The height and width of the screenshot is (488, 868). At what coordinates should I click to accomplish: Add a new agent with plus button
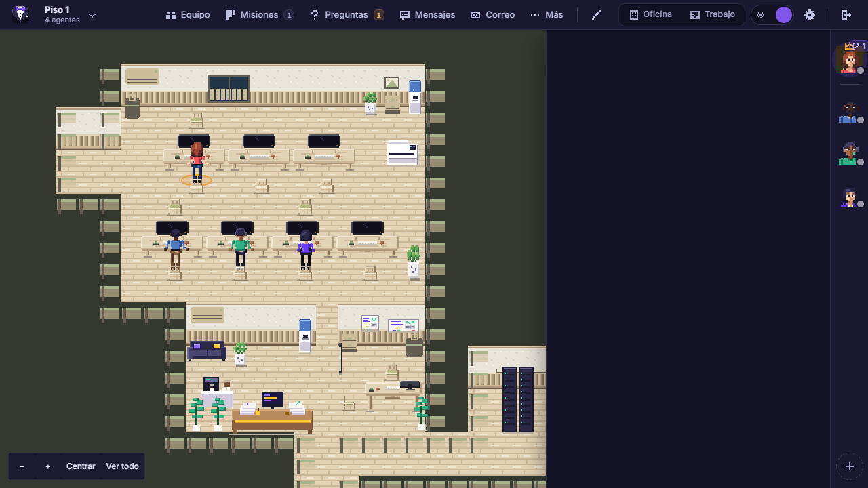point(849,466)
